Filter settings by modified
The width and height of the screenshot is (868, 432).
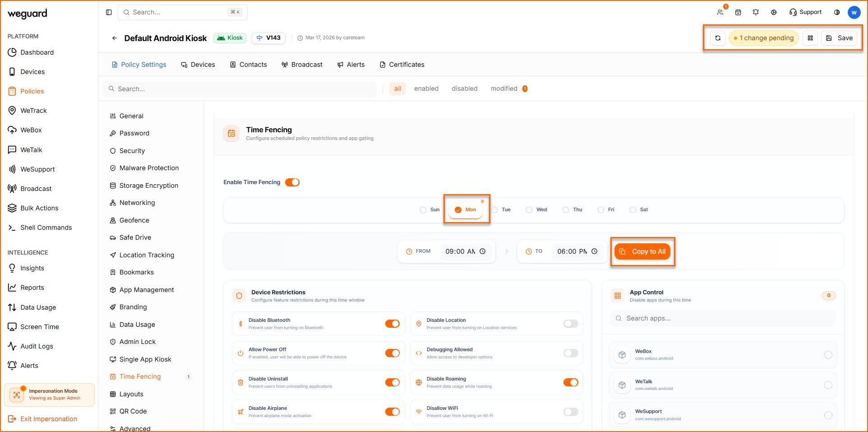504,88
